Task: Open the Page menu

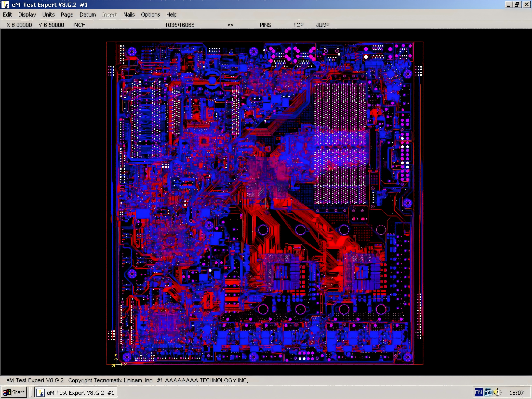Action: (x=67, y=15)
